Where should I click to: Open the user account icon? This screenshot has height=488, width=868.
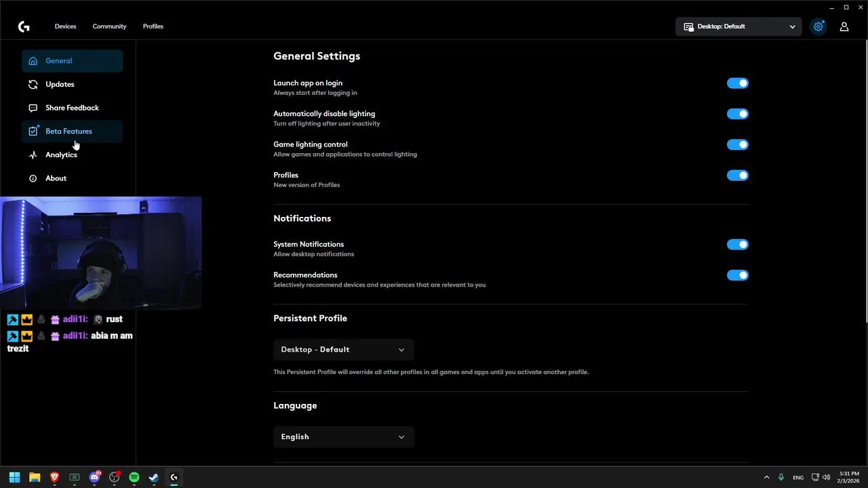[x=844, y=26]
